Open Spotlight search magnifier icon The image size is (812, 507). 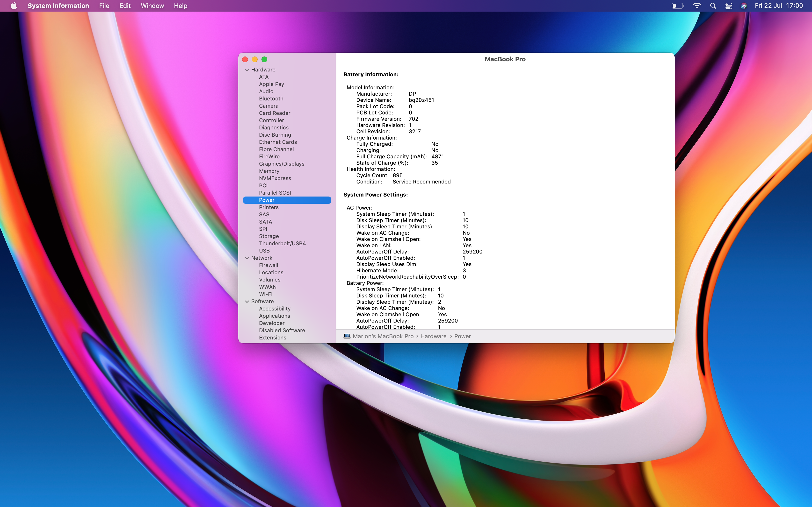(713, 6)
